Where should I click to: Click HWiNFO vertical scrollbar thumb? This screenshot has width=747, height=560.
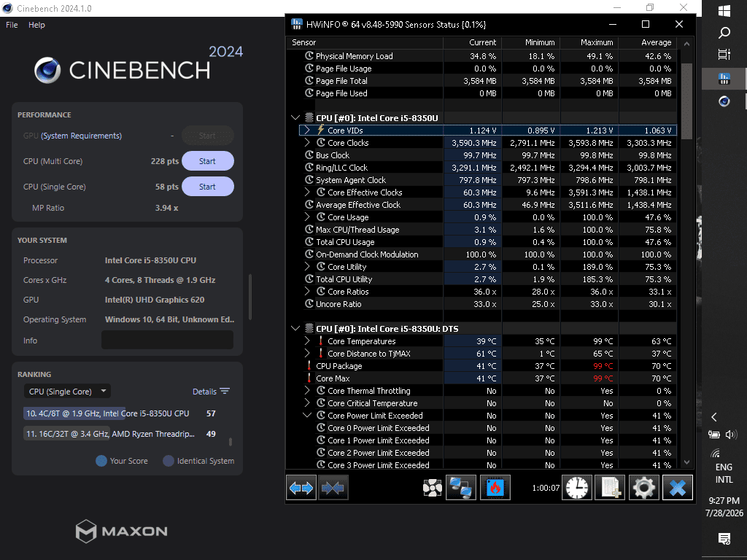[686, 101]
